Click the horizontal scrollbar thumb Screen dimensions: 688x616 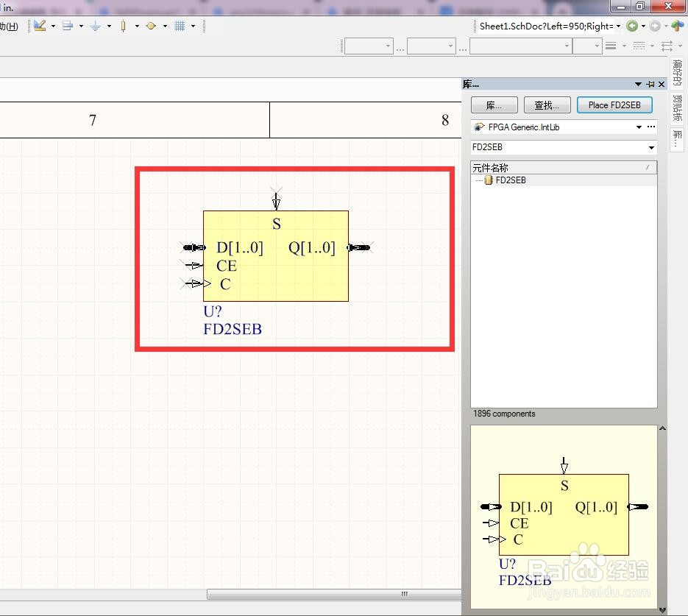coord(334,594)
